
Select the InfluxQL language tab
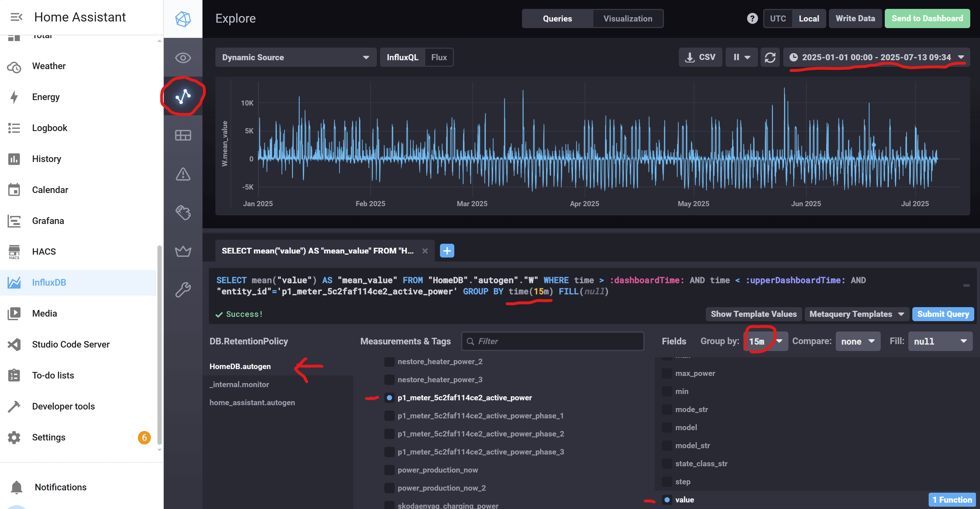(x=402, y=57)
